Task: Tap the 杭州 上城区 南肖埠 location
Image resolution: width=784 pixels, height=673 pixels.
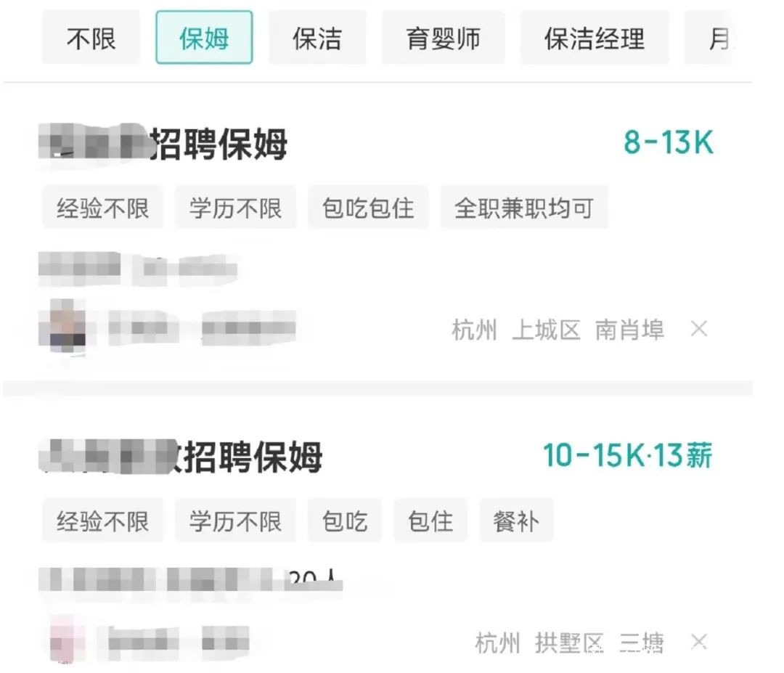Action: click(x=558, y=330)
